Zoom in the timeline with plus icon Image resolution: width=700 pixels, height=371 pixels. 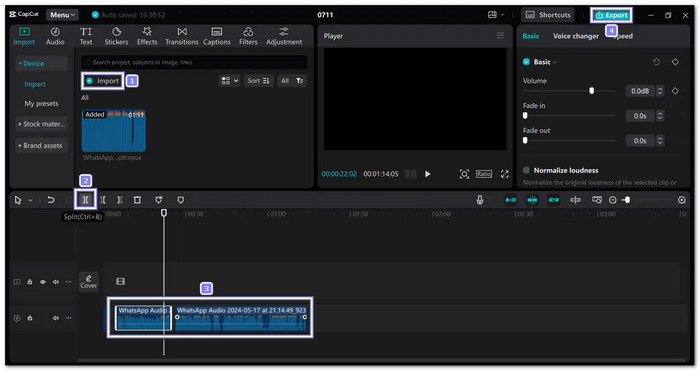point(682,200)
